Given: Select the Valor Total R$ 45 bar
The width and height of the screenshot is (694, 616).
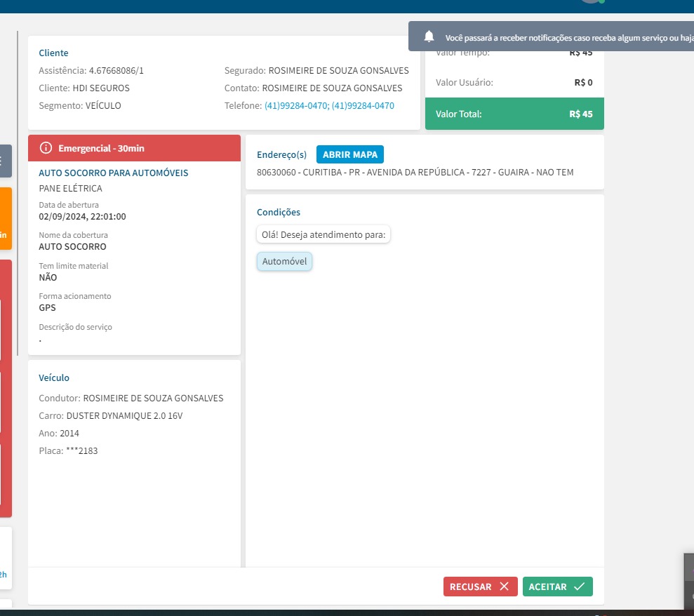Looking at the screenshot, I should click(514, 114).
